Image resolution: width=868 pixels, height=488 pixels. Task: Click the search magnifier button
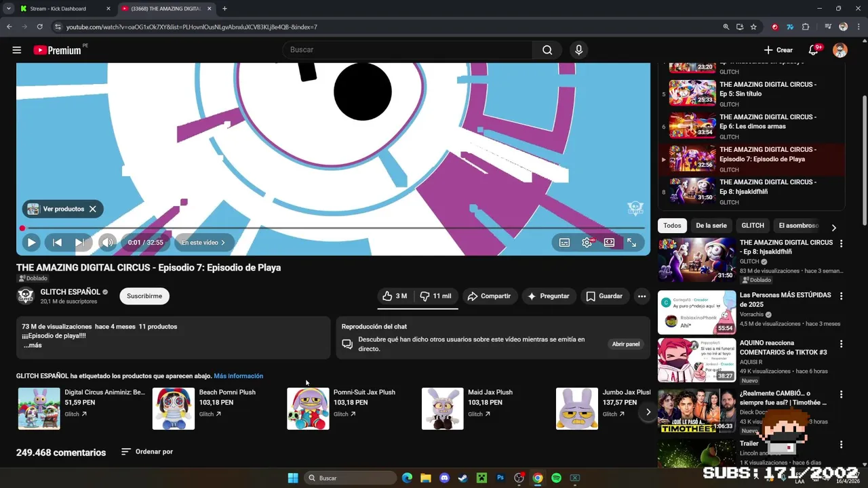[547, 50]
